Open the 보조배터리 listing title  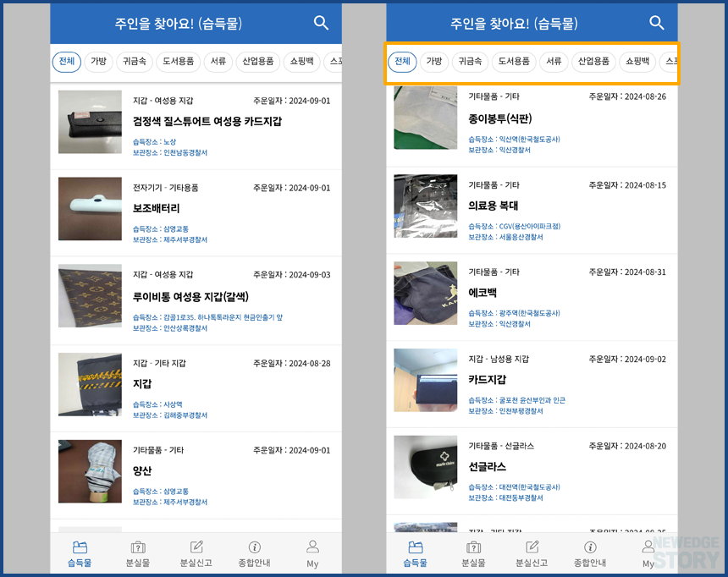[156, 208]
